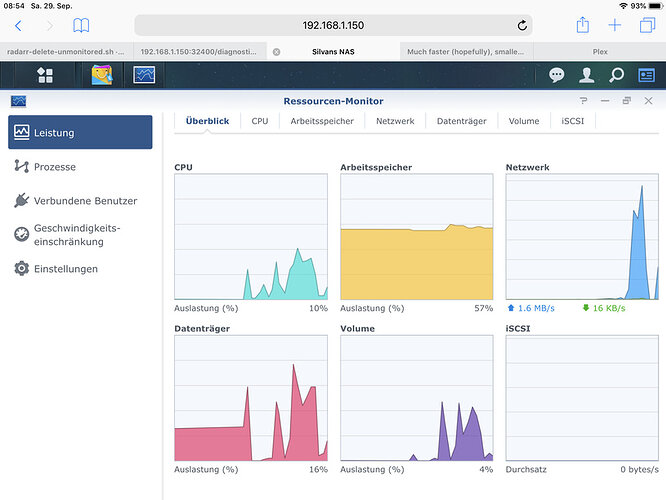Open the notifications speech bubble icon
The height and width of the screenshot is (500, 666).
[x=556, y=75]
